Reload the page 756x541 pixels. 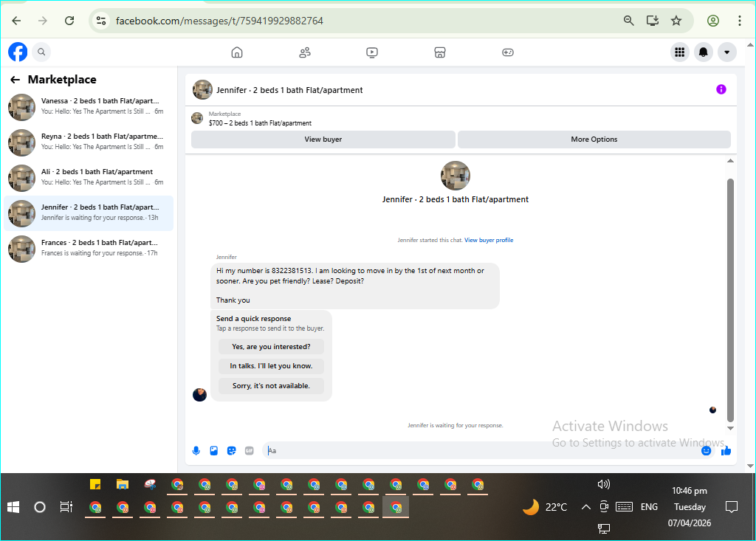click(x=69, y=21)
